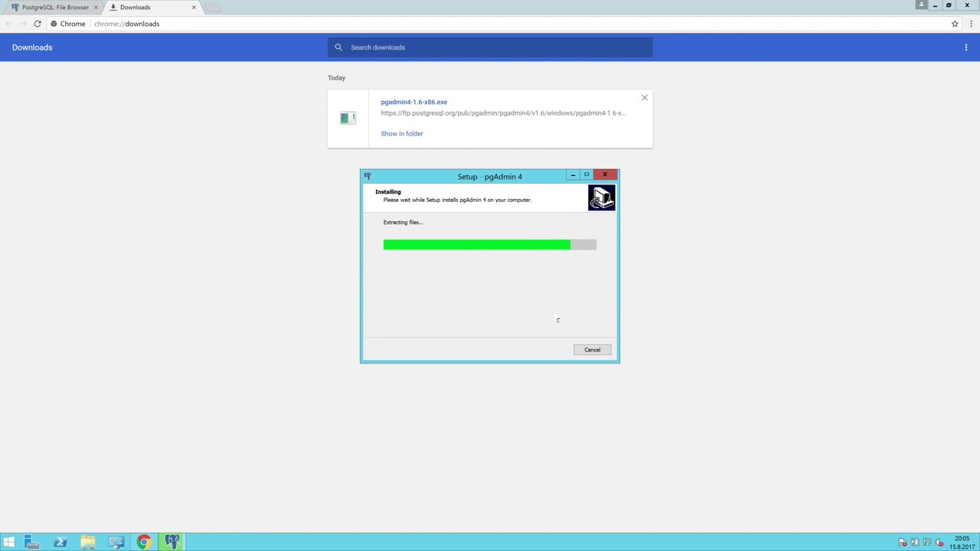Click the network monitor tray icon
Viewport: 980px width, 551px height.
pos(927,543)
